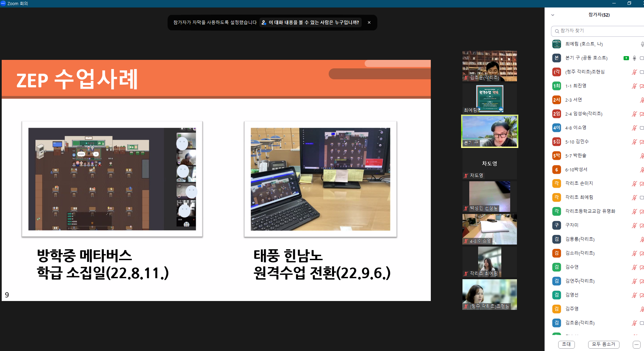Click the 2서 avatar badge
This screenshot has height=351, width=644.
(556, 100)
